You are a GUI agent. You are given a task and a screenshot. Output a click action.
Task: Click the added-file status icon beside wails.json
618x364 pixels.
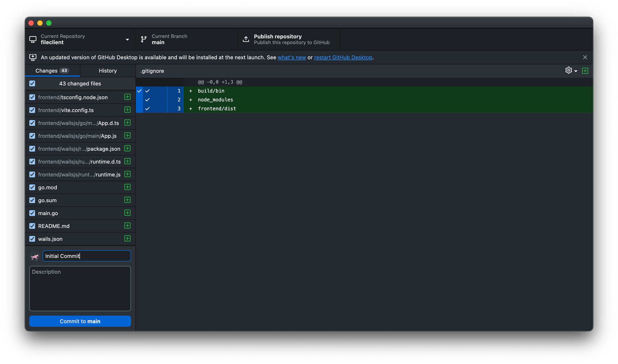point(127,239)
